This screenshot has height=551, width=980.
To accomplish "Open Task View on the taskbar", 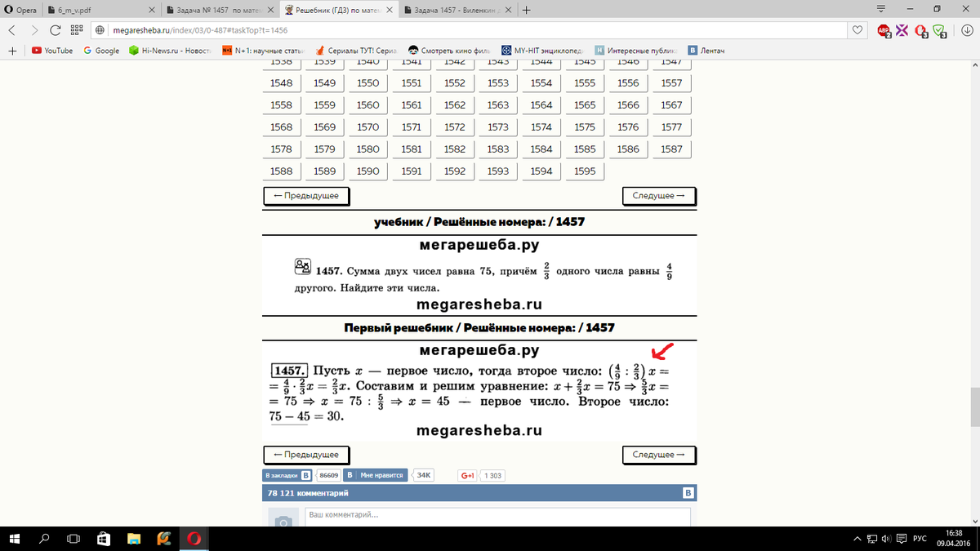I will coord(74,539).
